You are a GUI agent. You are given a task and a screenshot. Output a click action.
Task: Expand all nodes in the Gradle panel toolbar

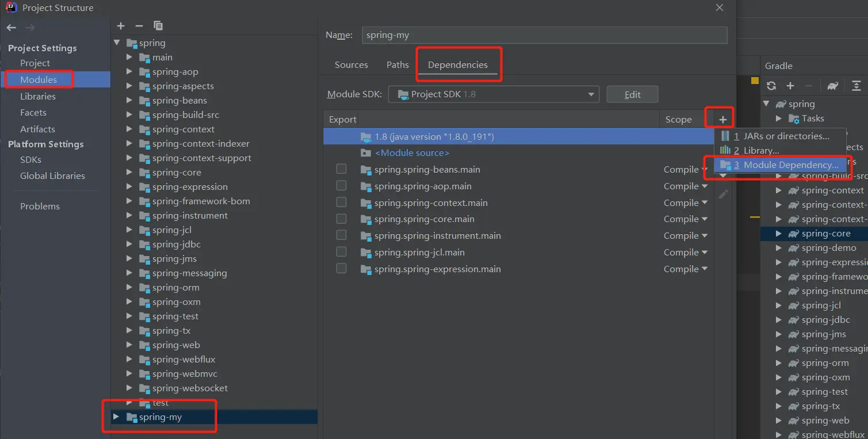[x=856, y=86]
